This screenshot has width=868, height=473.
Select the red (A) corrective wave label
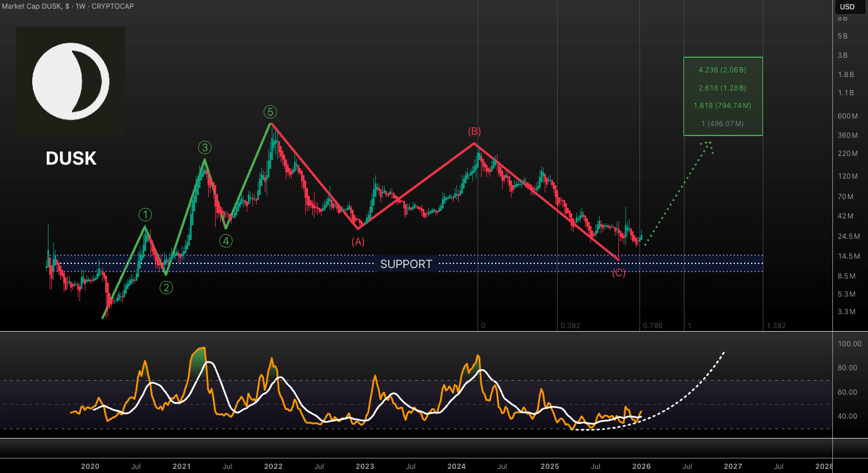point(358,241)
